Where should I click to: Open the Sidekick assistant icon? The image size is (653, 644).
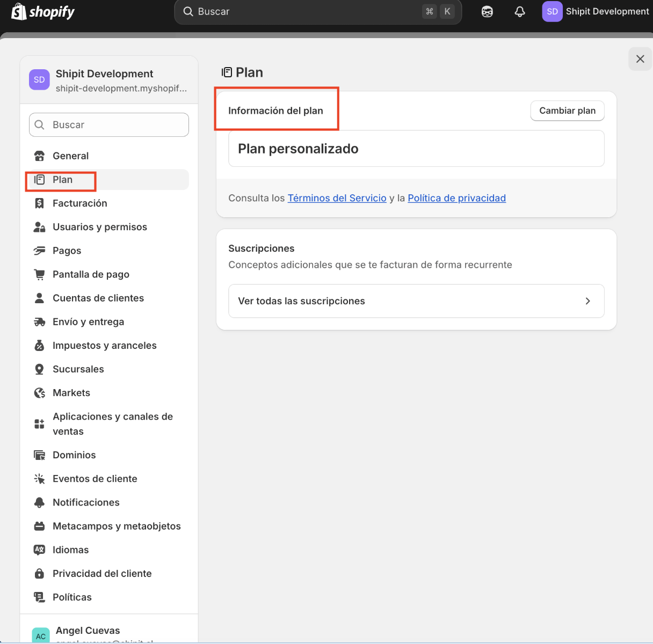tap(487, 12)
